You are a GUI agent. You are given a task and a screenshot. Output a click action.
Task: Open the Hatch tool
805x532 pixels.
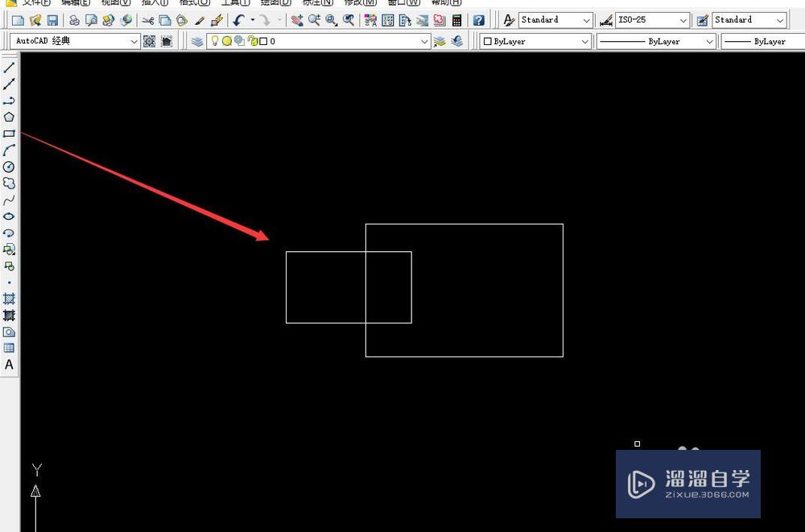pos(9,299)
